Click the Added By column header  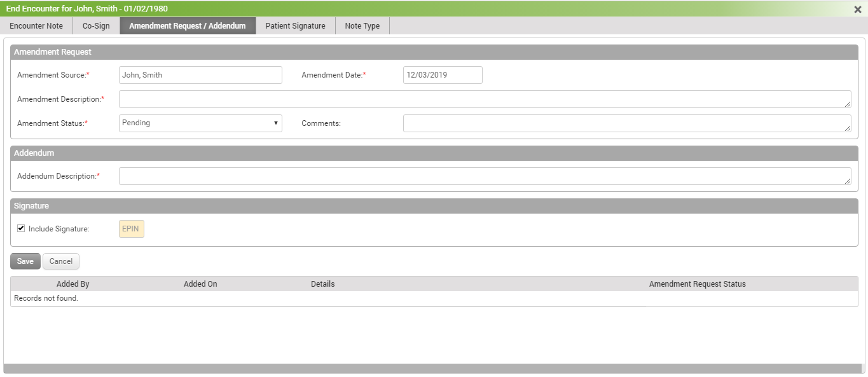pos(73,284)
